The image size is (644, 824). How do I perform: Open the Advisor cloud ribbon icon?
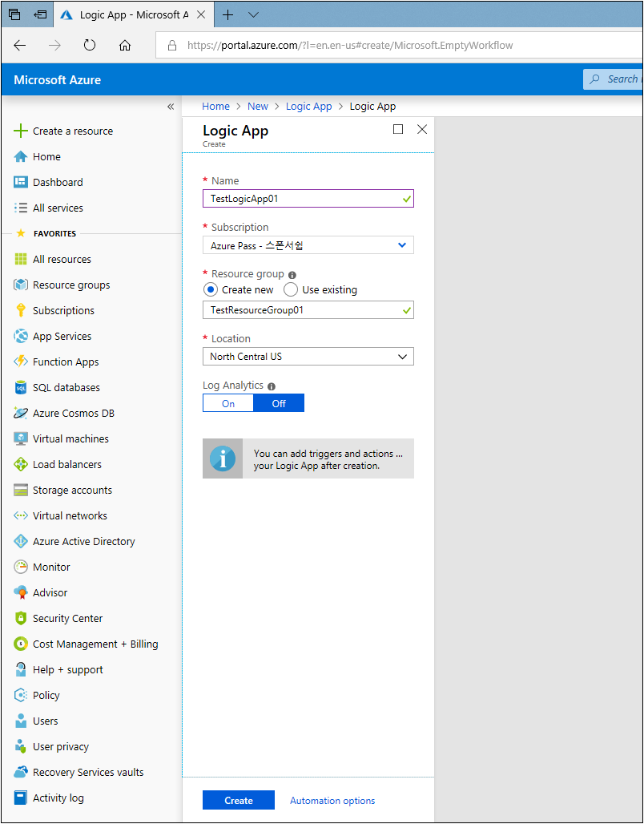pos(21,593)
